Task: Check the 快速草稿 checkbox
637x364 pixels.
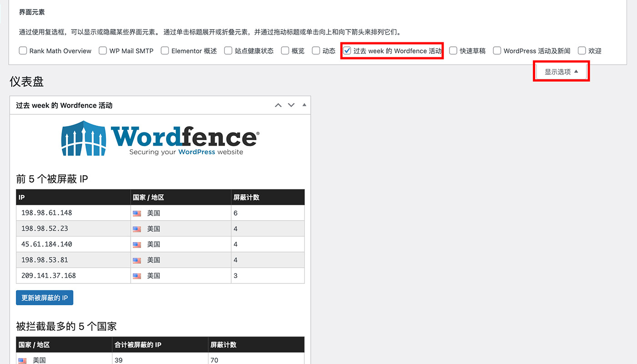Action: coord(453,51)
